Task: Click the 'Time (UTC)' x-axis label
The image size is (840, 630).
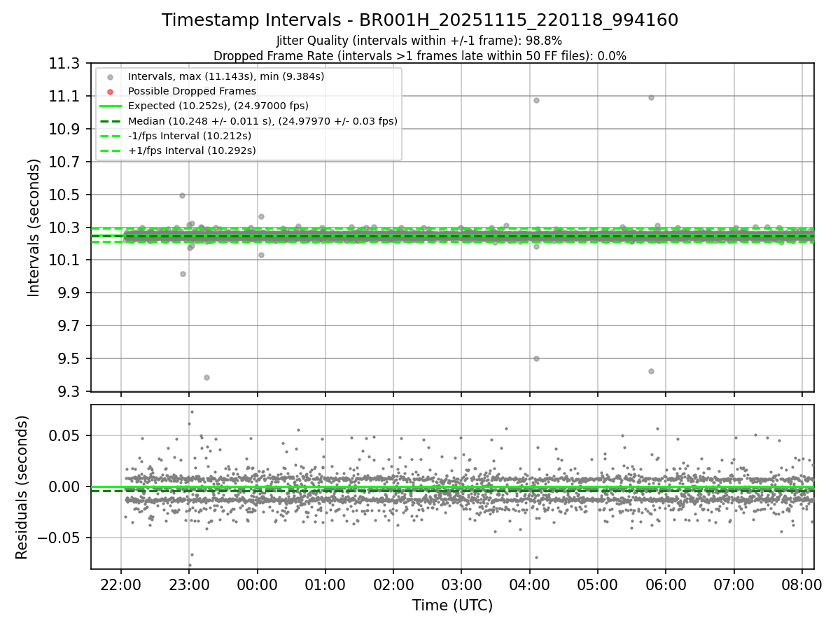Action: (x=452, y=605)
